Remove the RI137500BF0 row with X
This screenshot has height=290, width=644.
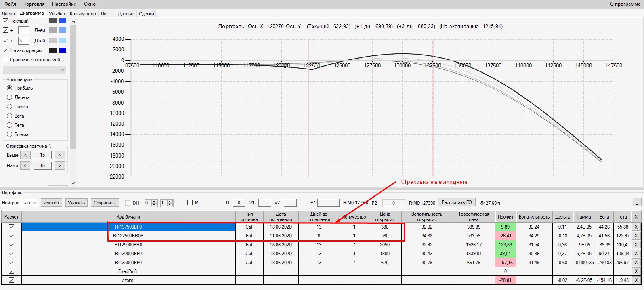click(636, 227)
